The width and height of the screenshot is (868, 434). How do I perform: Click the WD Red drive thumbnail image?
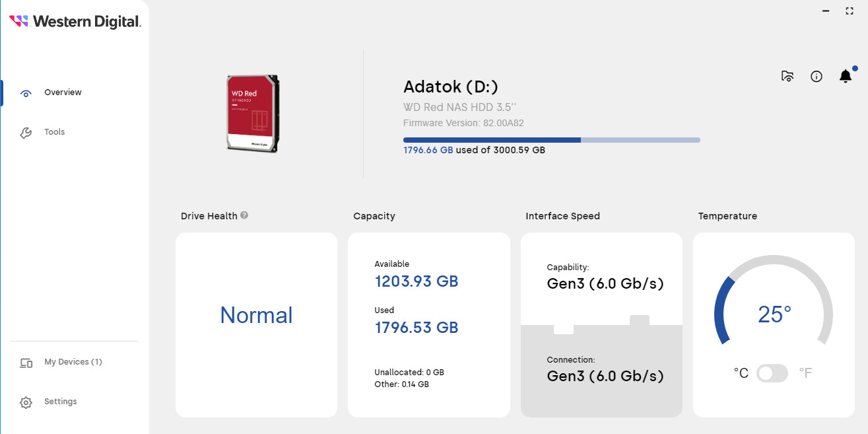coord(253,113)
